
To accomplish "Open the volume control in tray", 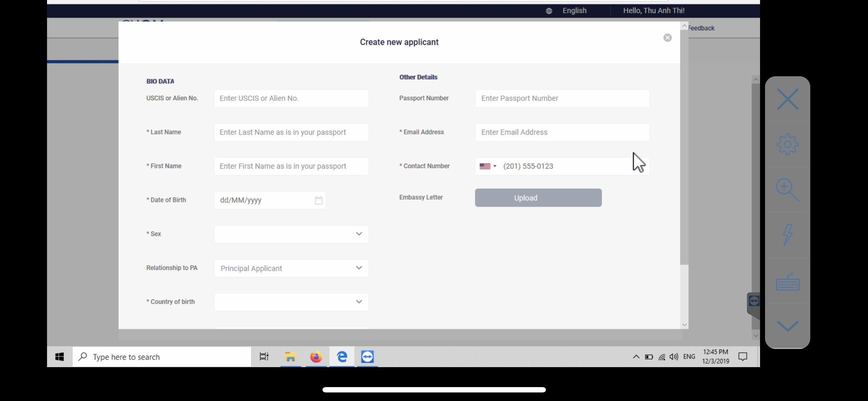I will [x=674, y=357].
